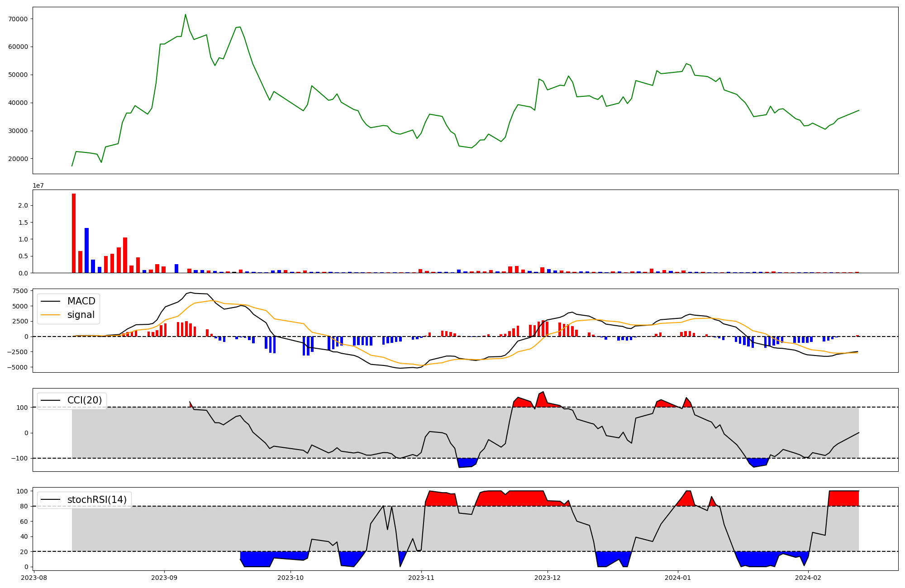This screenshot has width=905, height=588.
Task: Select the 2023-12 date tick label
Action: click(548, 578)
